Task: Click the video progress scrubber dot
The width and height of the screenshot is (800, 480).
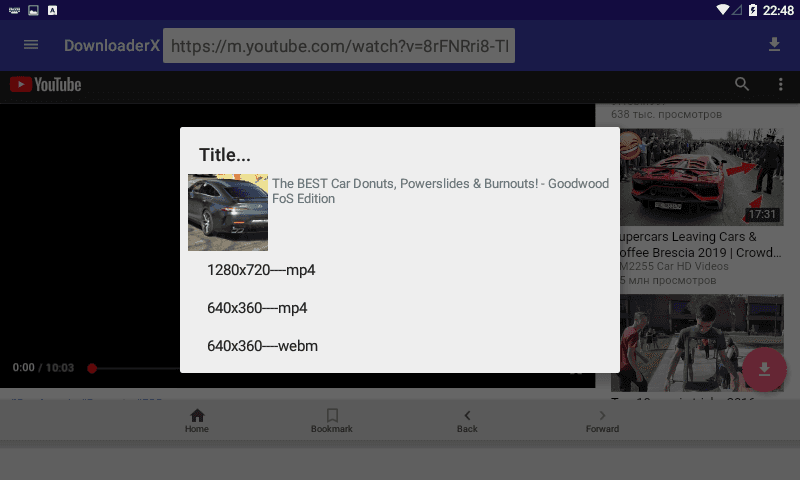Action: pos(92,368)
